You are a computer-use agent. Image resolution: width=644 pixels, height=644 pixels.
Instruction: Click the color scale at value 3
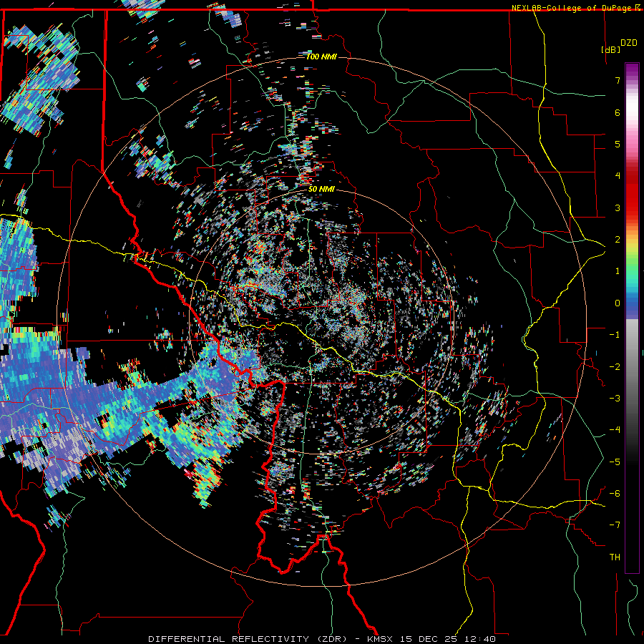[632, 208]
